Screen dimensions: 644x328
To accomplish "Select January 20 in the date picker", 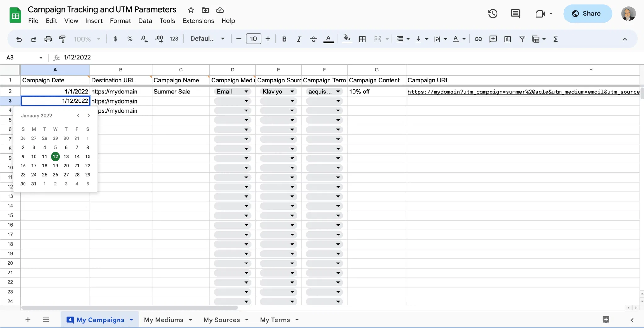I will pyautogui.click(x=66, y=166).
